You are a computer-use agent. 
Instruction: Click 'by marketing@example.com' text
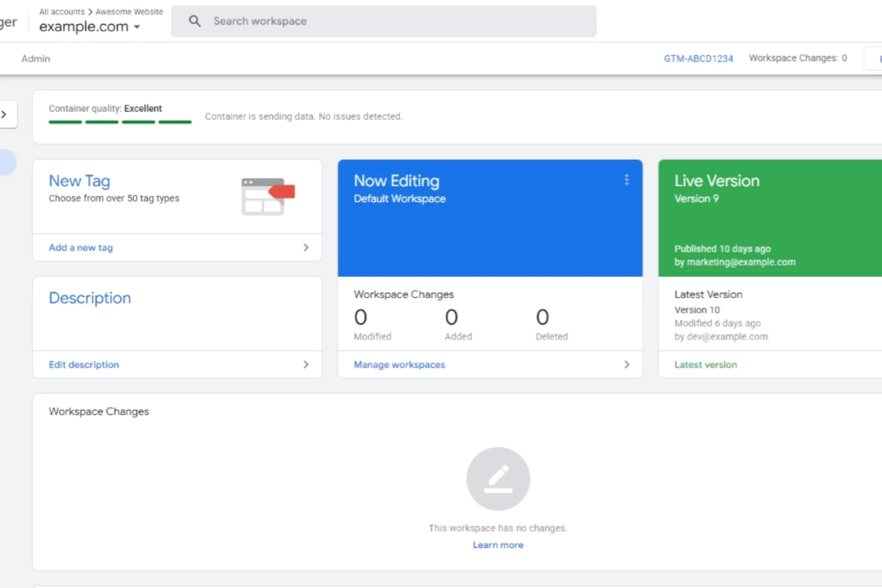[735, 262]
